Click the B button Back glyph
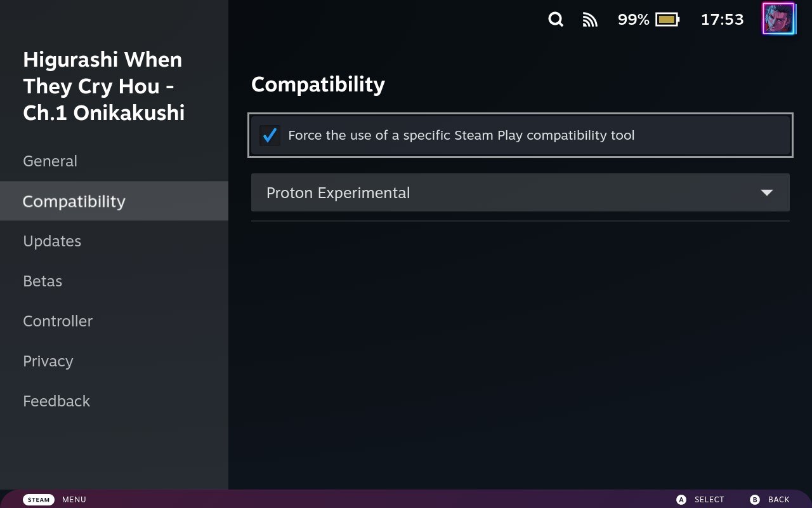The width and height of the screenshot is (812, 508). pyautogui.click(x=755, y=500)
